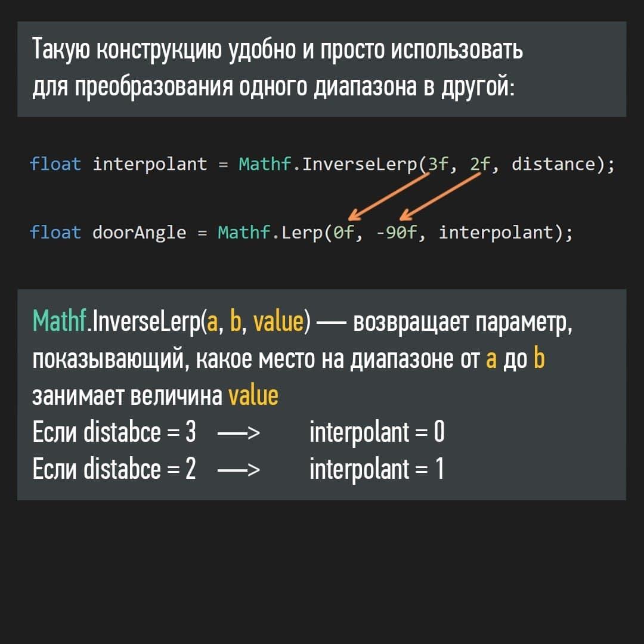Click the '2f' argument in InverseLerp
Image resolution: width=644 pixels, height=644 pixels.
point(480,165)
